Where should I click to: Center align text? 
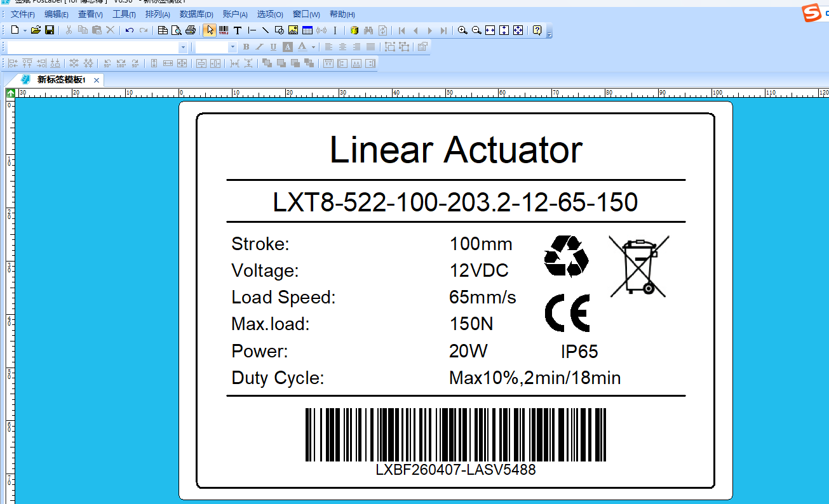coord(342,47)
